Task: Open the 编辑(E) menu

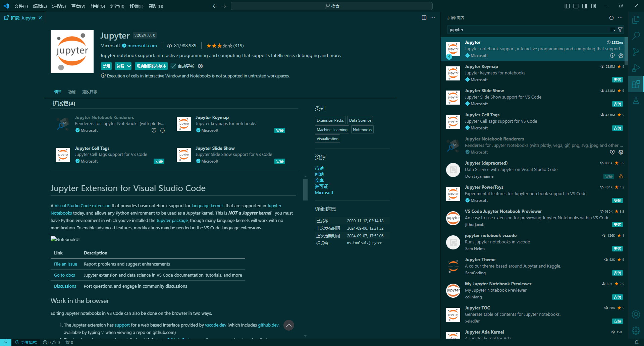Action: pyautogui.click(x=40, y=6)
